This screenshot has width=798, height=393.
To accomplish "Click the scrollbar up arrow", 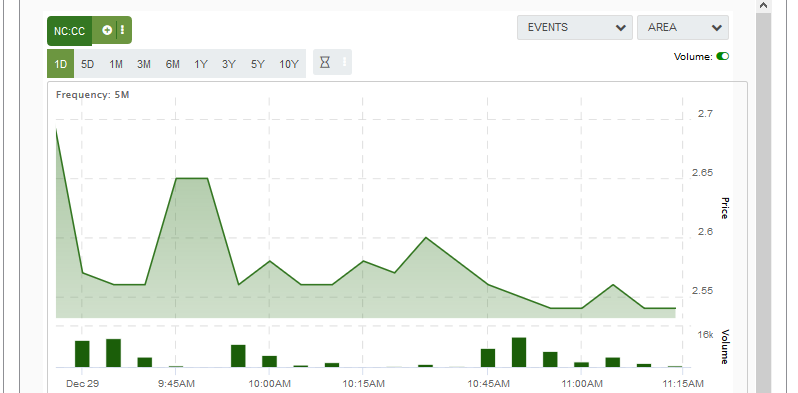I will pyautogui.click(x=763, y=6).
